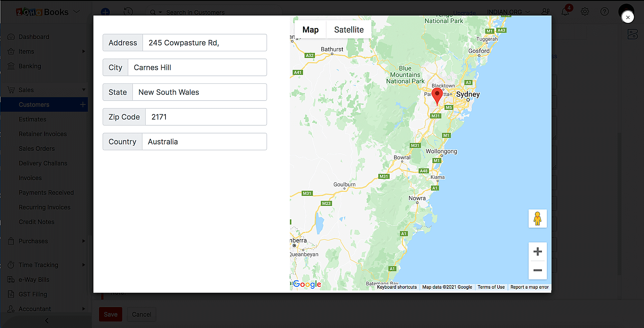Open the notifications bell

point(565,12)
